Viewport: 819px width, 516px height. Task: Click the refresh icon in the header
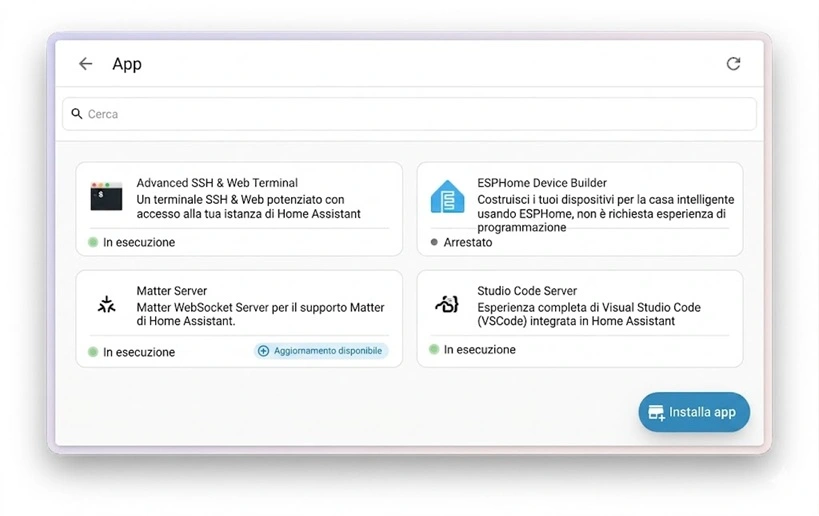733,64
